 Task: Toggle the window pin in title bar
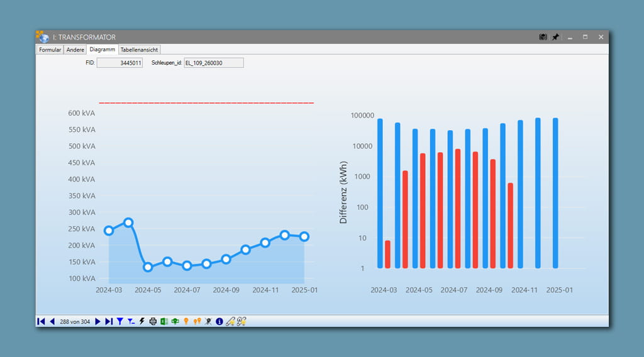coord(555,37)
